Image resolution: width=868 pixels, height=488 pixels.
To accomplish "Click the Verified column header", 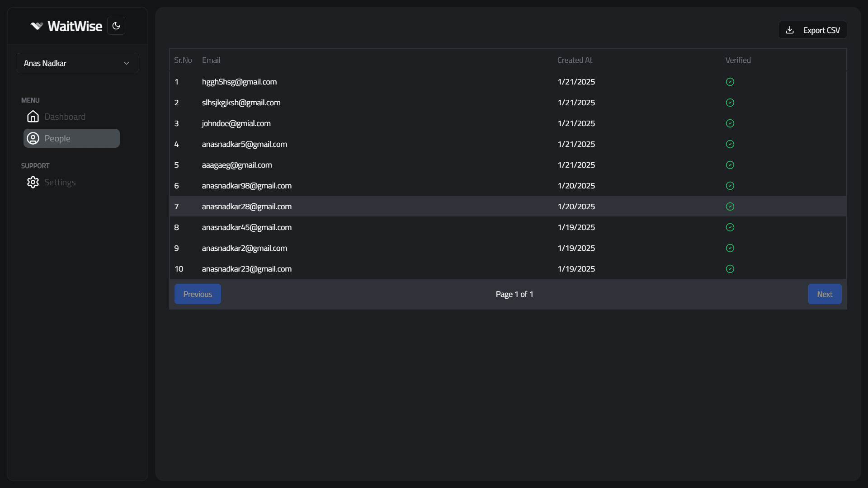I will click(738, 60).
